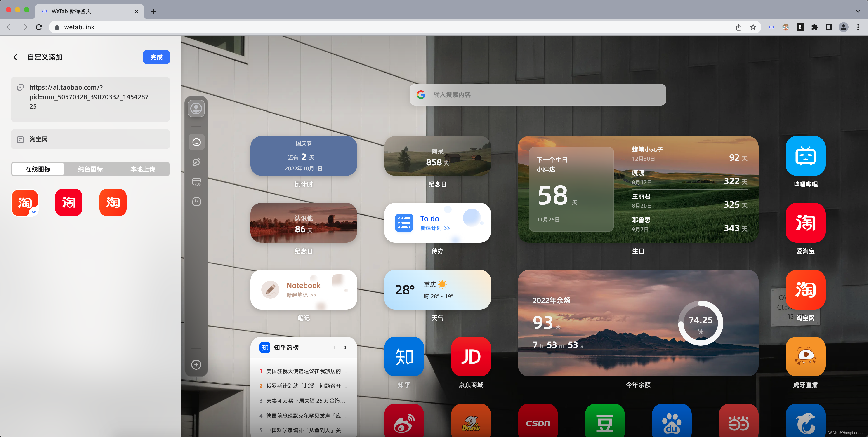Click the previous arrow on 知乎热榜 widget
This screenshot has height=437, width=868.
coord(335,347)
